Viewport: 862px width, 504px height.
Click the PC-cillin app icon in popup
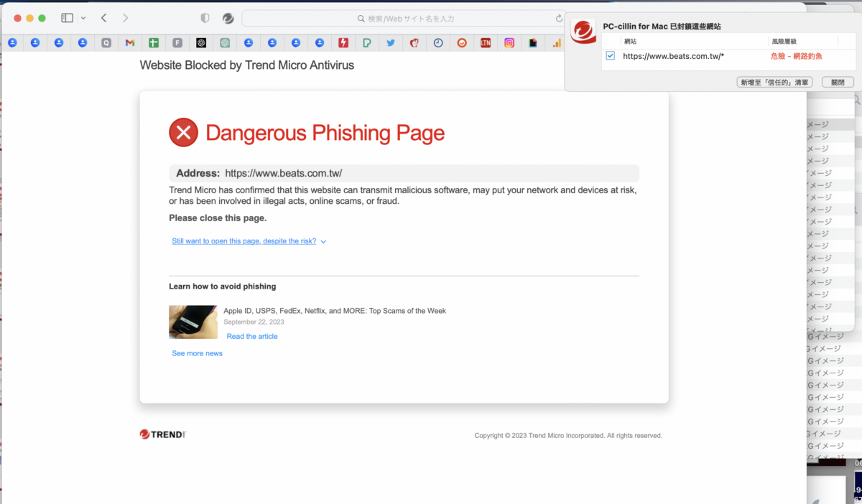tap(584, 32)
